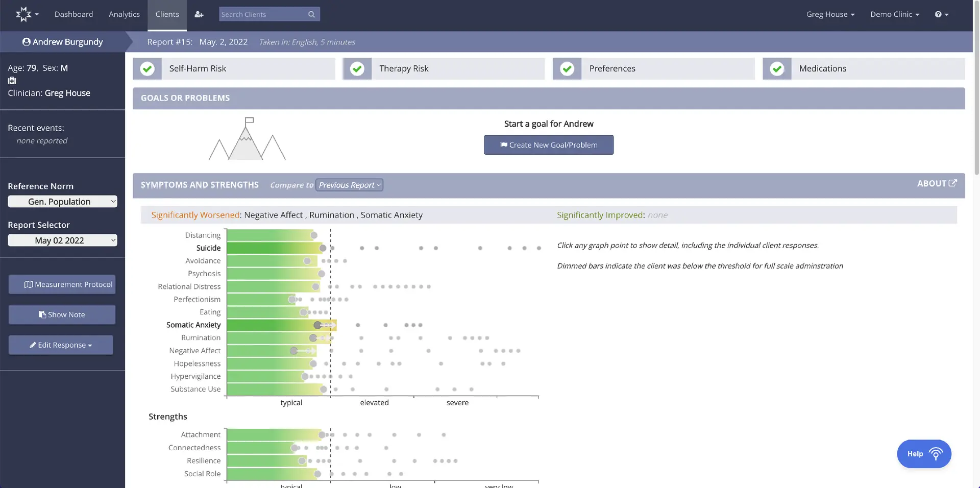Open the Help question-mark menu
Image resolution: width=980 pixels, height=488 pixels.
[x=941, y=15]
